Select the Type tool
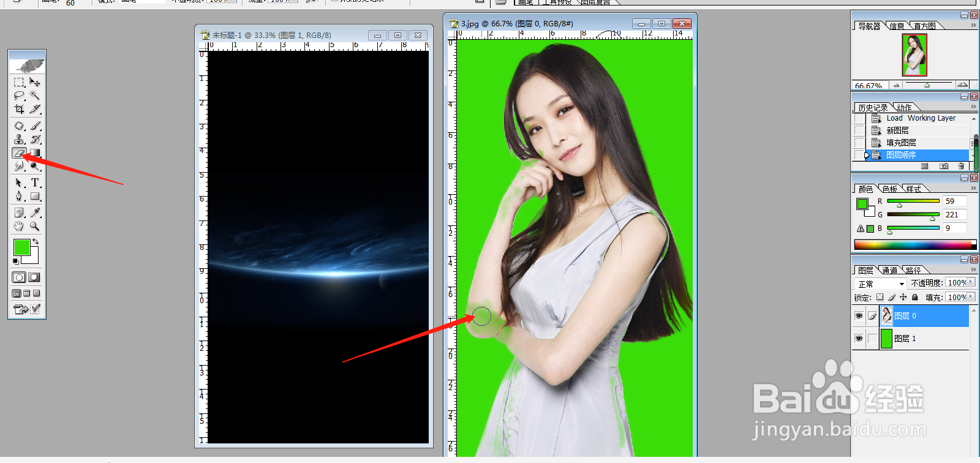This screenshot has height=463, width=980. pos(35,183)
